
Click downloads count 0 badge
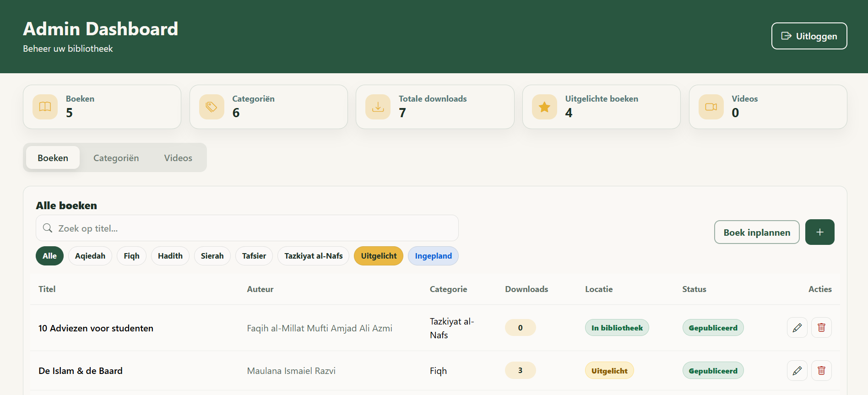[x=520, y=328]
